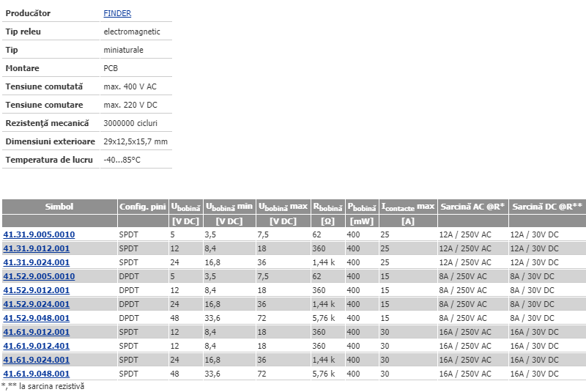The height and width of the screenshot is (392, 586).
Task: Click the Sarcină AC @R* header
Action: (472, 207)
